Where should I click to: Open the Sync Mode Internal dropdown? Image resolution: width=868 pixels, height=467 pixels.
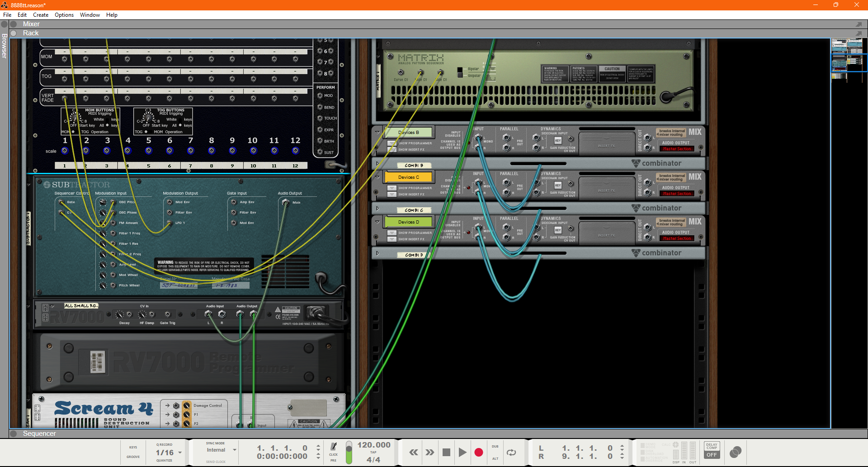pos(234,450)
